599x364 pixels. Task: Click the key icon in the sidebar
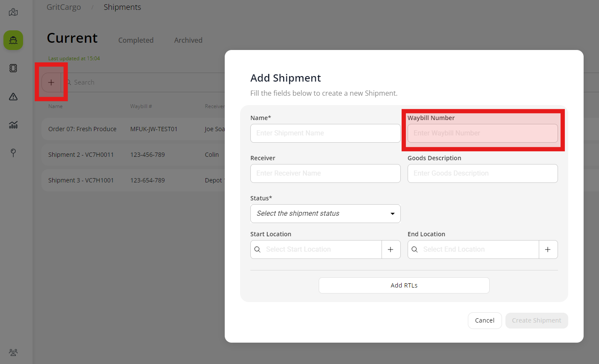point(13,153)
